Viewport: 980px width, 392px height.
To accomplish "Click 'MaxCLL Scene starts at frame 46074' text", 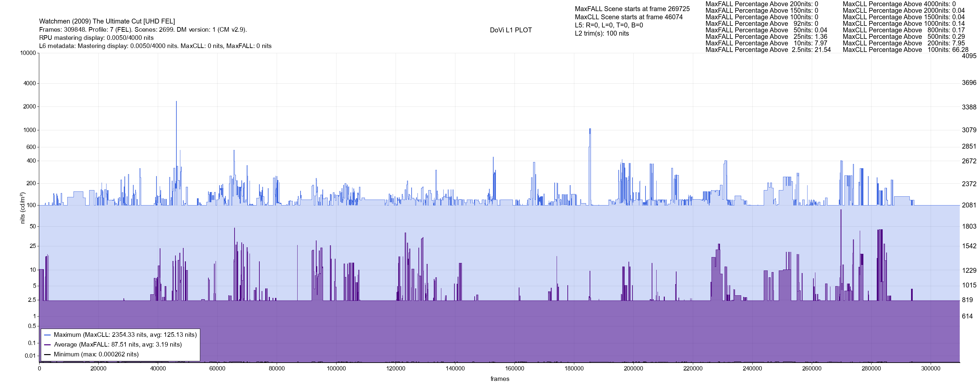I will click(629, 17).
